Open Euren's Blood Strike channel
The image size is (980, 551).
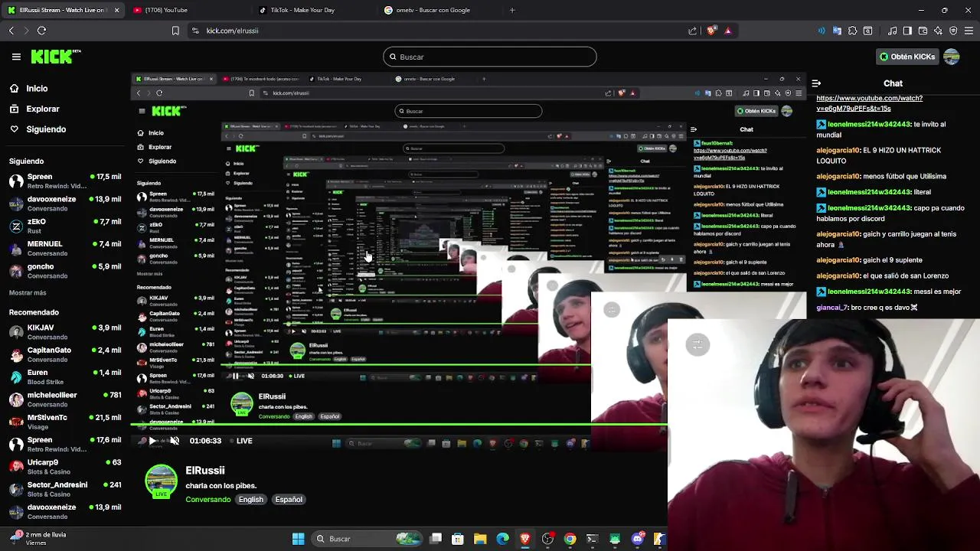click(x=65, y=377)
